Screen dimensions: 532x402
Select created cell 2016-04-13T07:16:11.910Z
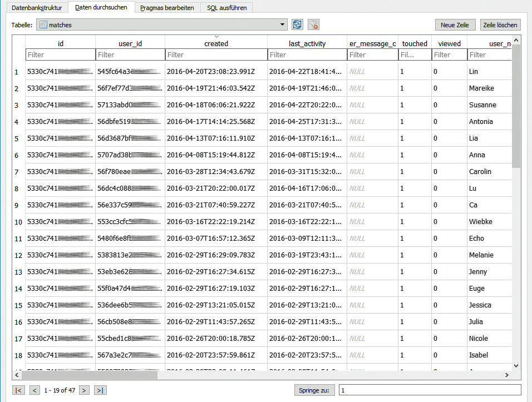point(216,138)
